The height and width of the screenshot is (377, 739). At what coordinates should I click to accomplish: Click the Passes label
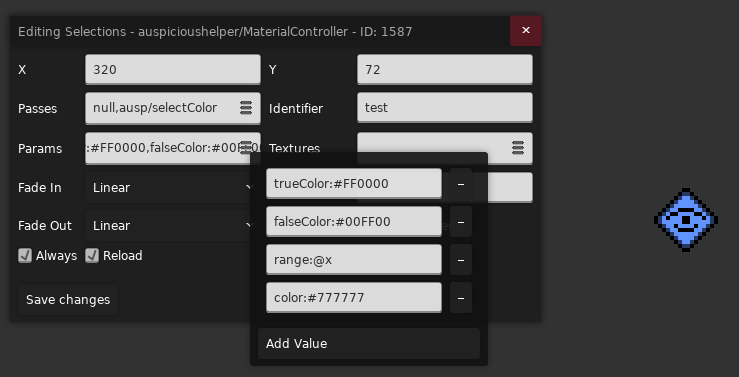point(37,109)
